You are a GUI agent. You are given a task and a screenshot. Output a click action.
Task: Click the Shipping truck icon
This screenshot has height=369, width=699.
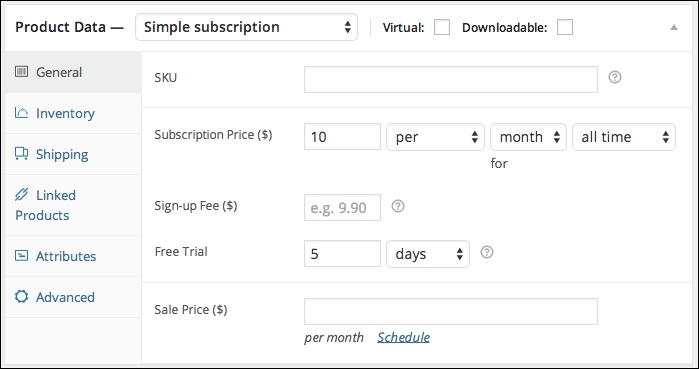[x=21, y=154]
